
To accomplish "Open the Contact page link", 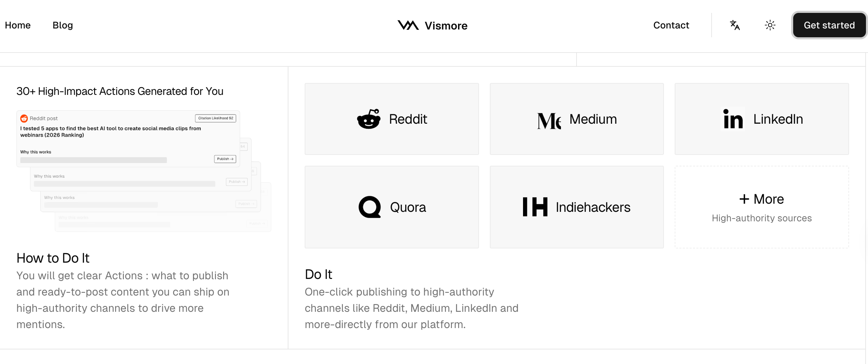I will [671, 25].
